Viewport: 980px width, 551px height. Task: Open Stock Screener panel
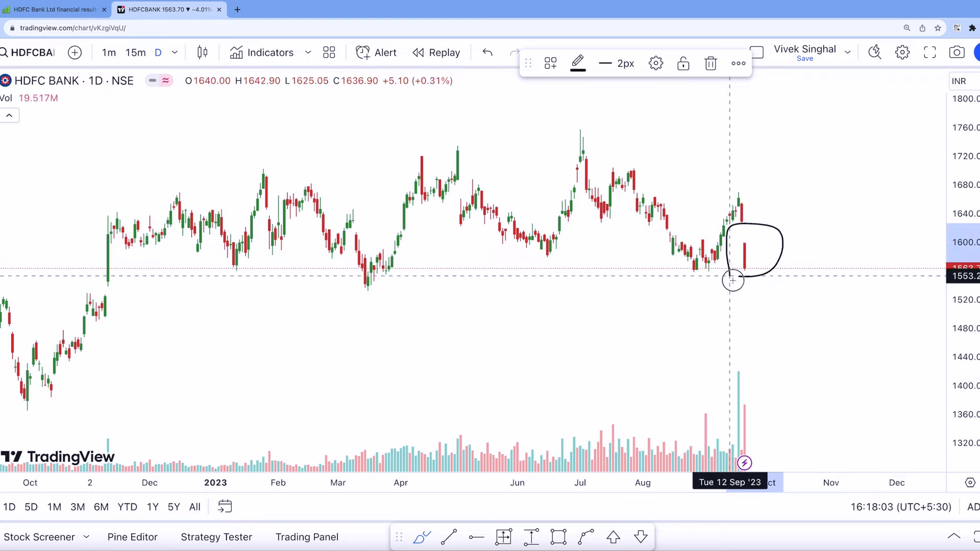pos(39,537)
